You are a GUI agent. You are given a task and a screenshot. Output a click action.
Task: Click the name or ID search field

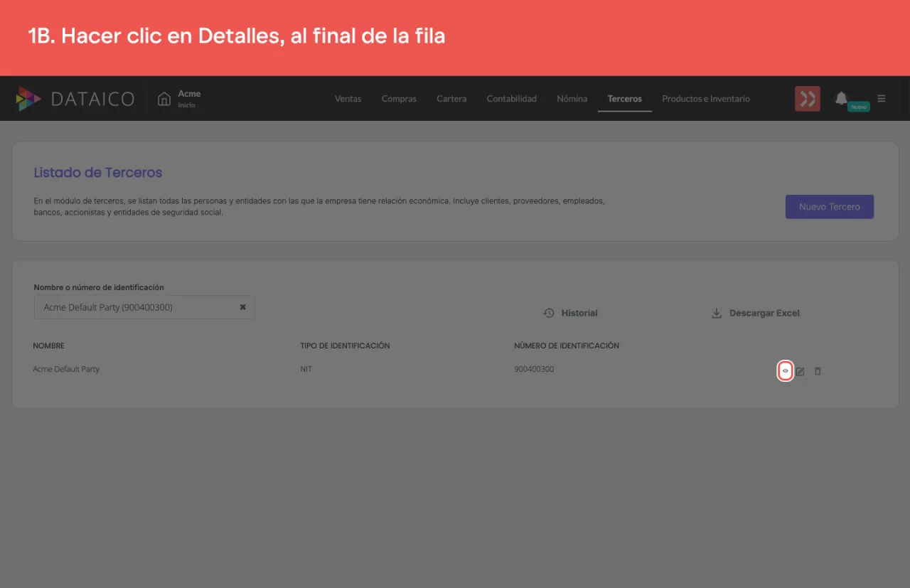coord(144,307)
